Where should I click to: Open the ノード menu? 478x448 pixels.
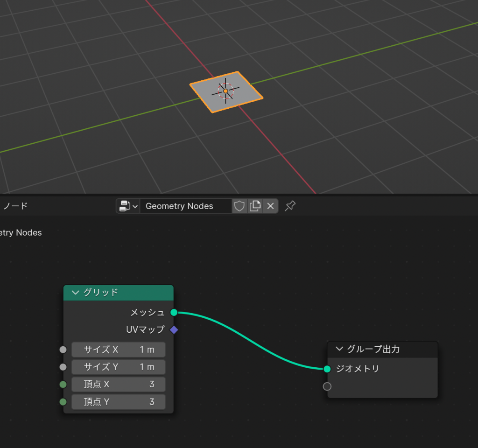15,206
